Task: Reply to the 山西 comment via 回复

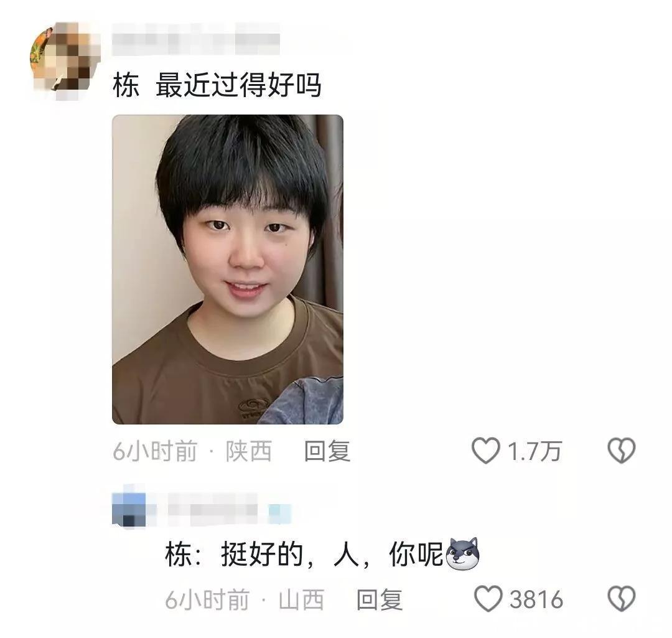Action: click(380, 599)
